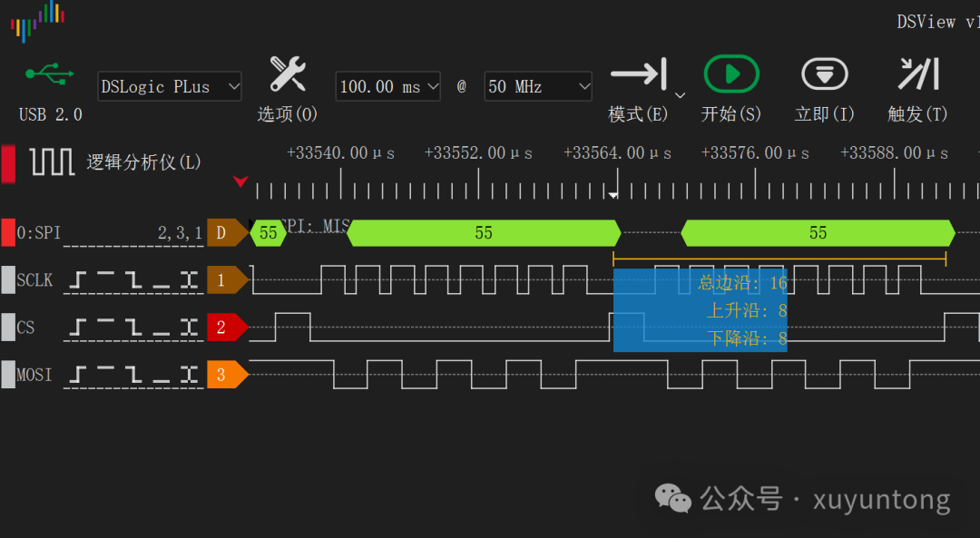This screenshot has width=980, height=538.
Task: Click the white cursor marker on ruler
Action: click(613, 195)
